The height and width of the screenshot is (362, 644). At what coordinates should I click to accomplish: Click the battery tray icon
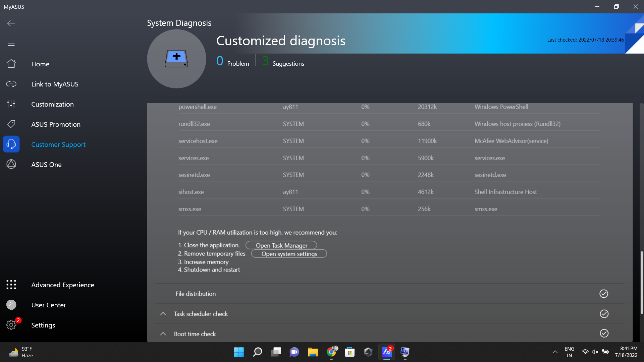tap(605, 352)
